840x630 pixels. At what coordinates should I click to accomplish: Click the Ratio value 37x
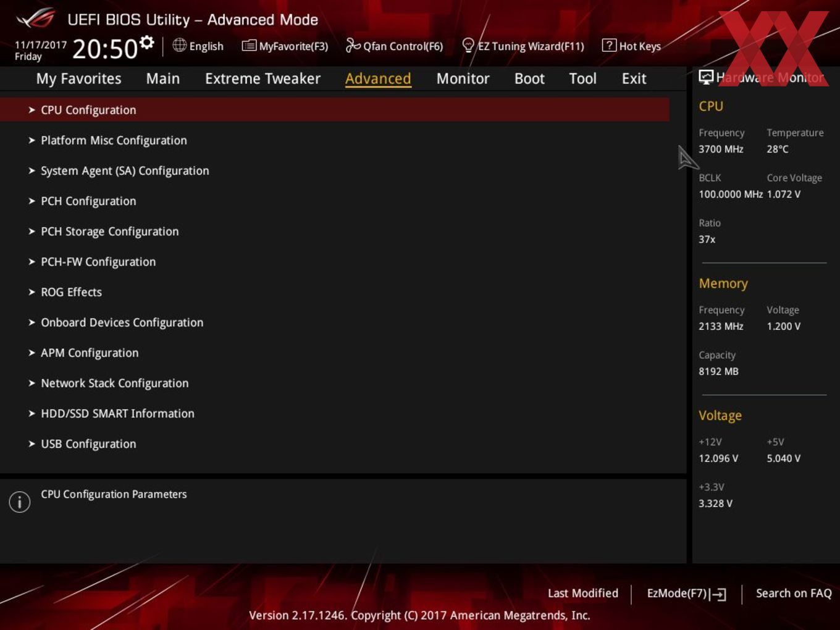click(x=707, y=239)
